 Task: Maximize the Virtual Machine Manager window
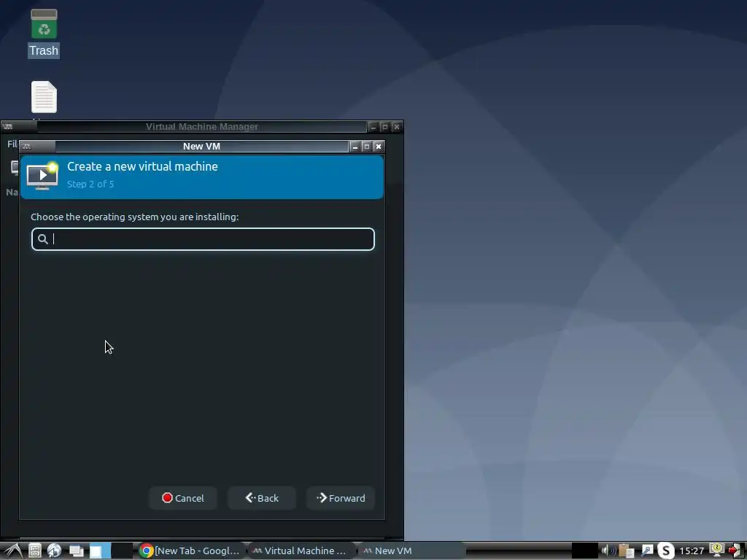coord(385,127)
